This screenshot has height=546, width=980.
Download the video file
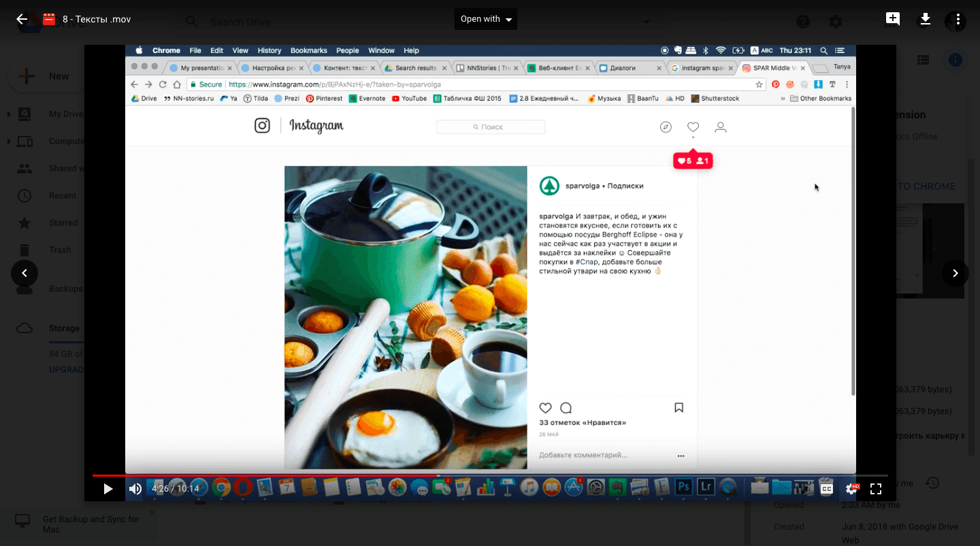tap(925, 19)
